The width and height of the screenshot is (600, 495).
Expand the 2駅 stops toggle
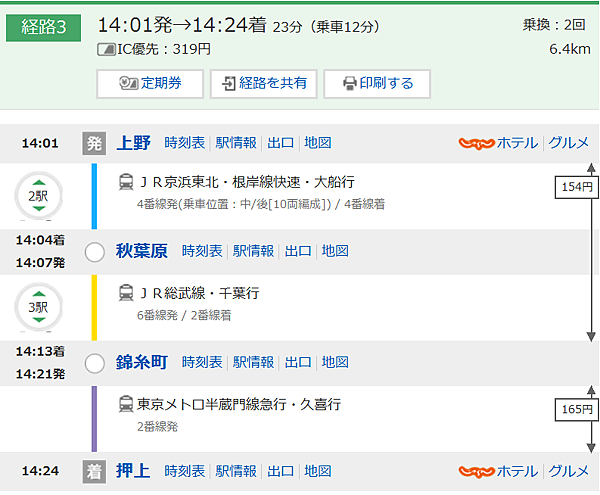tap(39, 196)
